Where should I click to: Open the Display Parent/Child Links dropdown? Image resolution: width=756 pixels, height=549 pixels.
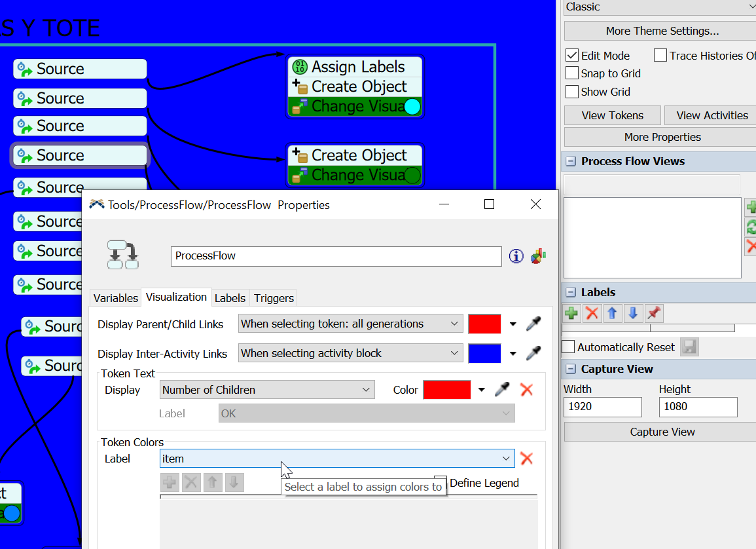[351, 324]
